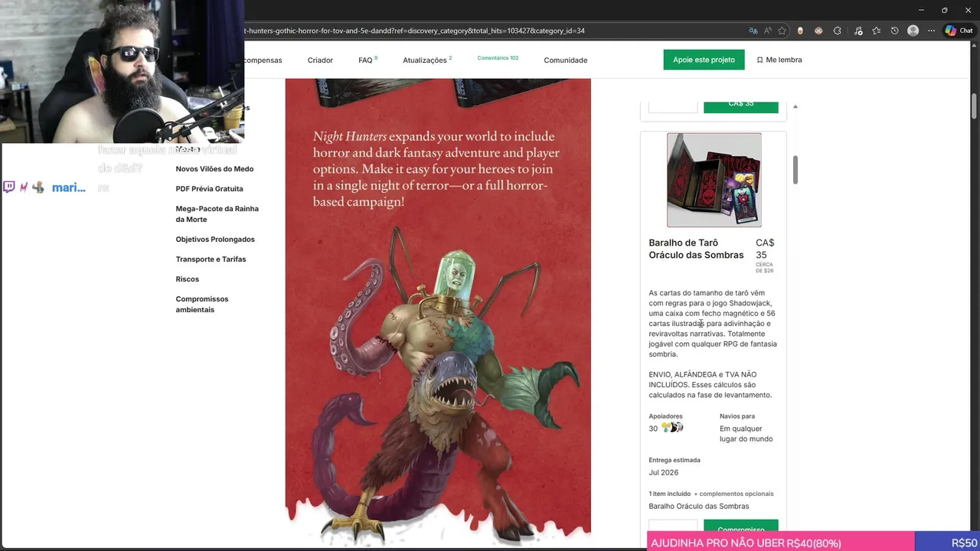Go to Transporte e Tarifas section

(211, 259)
